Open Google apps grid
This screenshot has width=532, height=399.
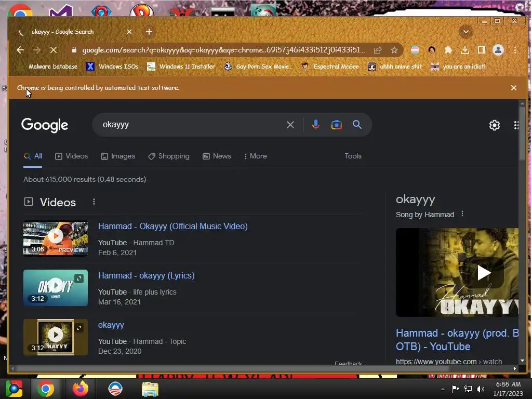(x=516, y=125)
